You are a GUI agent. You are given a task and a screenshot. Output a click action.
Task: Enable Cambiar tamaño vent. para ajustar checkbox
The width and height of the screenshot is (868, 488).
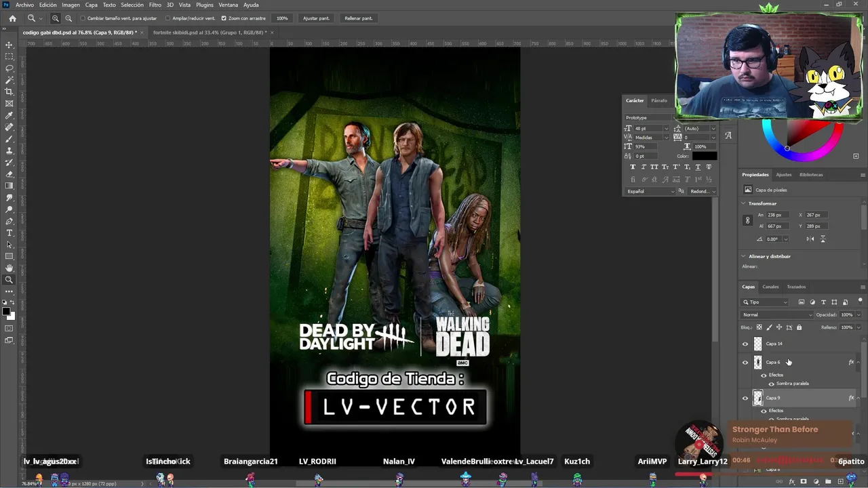[x=83, y=18]
